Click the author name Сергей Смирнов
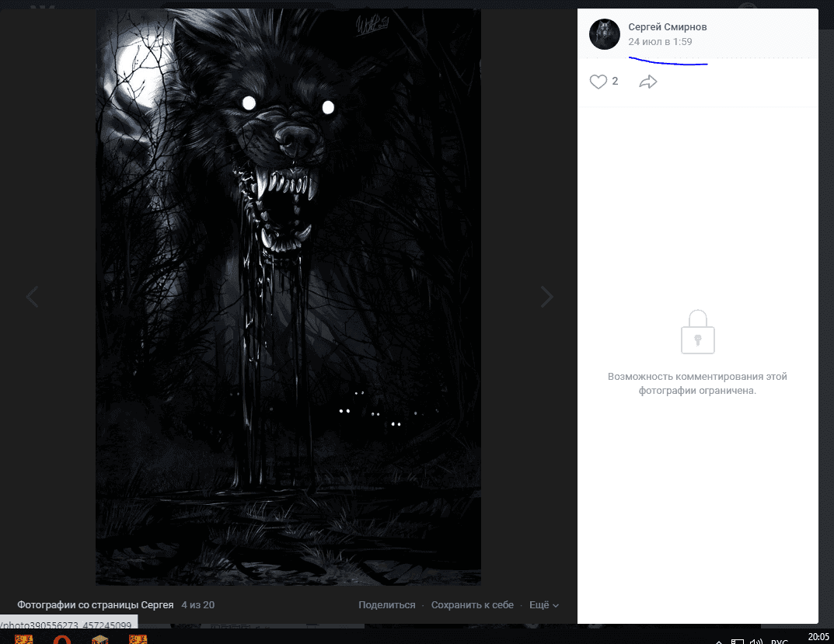 (x=667, y=27)
